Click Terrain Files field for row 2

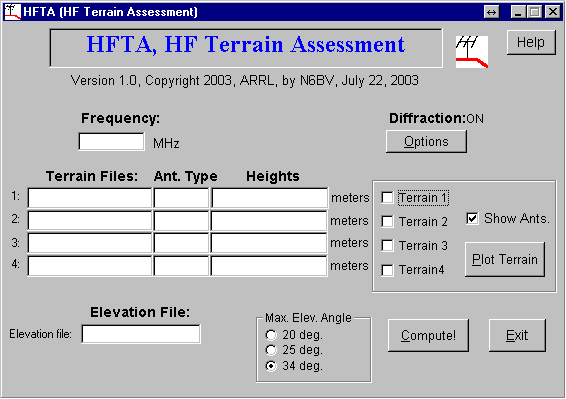90,220
